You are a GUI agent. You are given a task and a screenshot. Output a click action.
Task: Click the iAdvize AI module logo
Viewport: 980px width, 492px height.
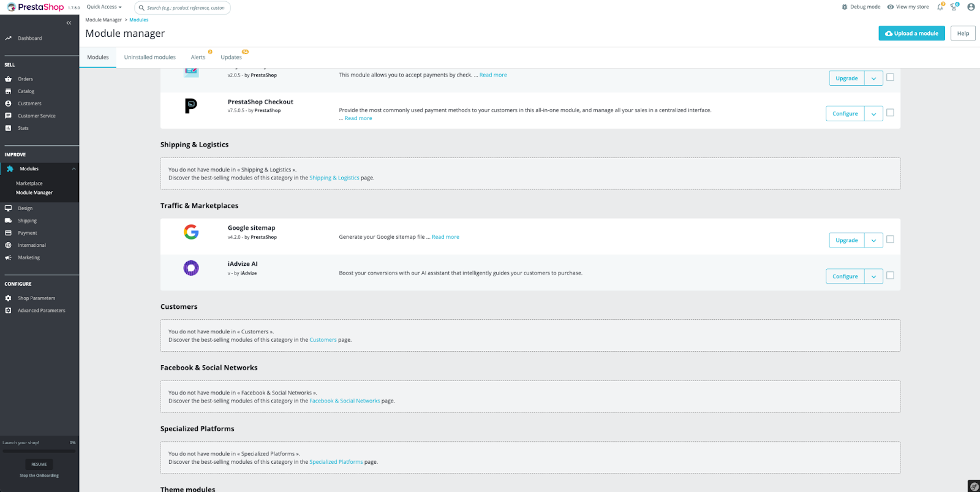(191, 268)
